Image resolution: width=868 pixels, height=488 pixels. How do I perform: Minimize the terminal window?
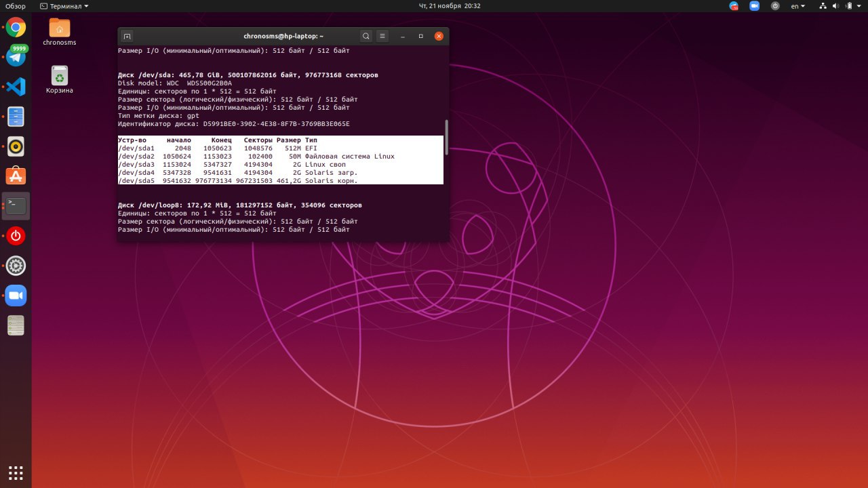(403, 36)
